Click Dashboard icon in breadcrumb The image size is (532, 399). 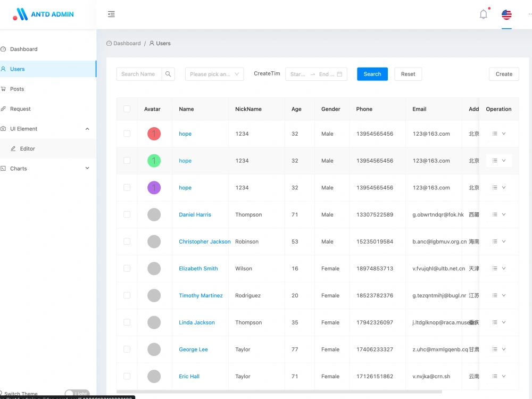(109, 44)
